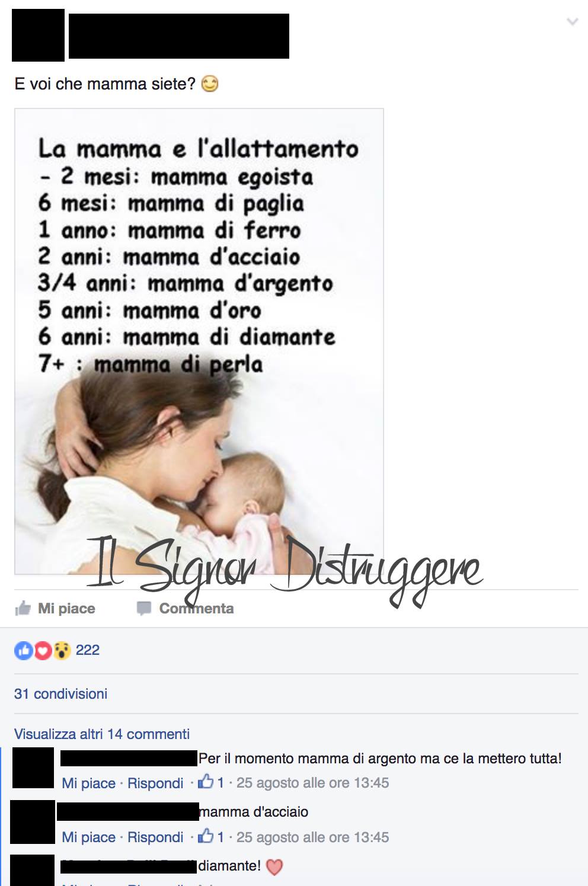Open the post options chevron menu
The image size is (588, 886).
572,22
